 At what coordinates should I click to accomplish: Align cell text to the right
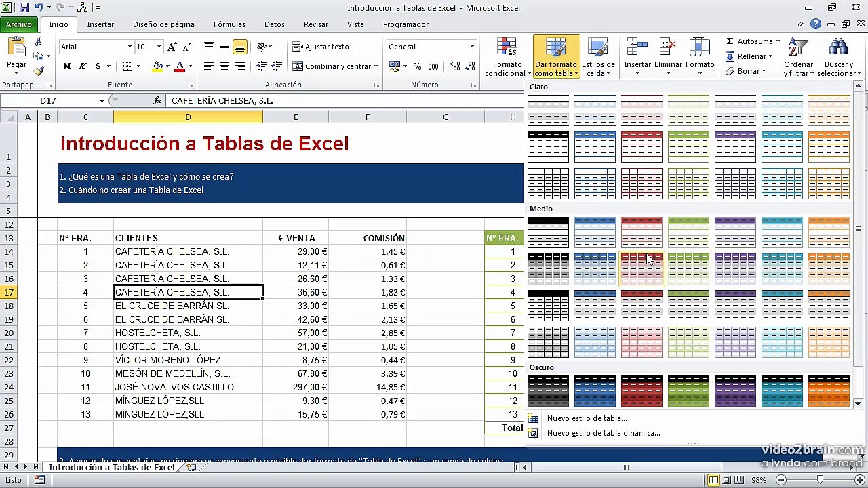(x=239, y=66)
